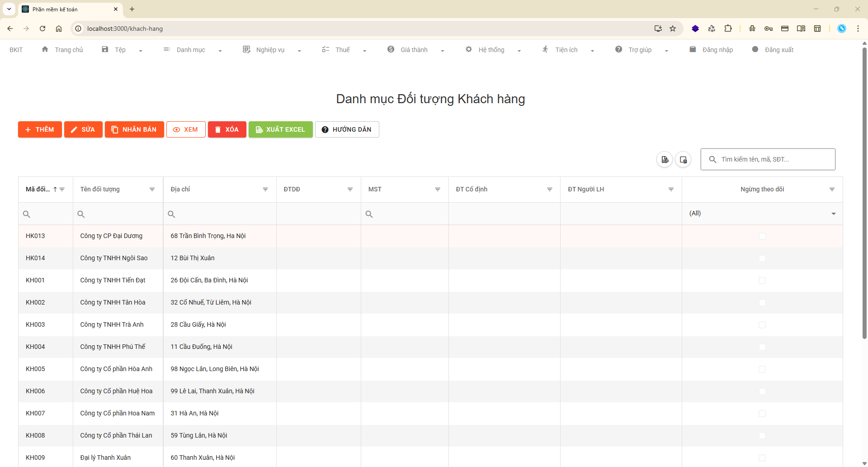Click the XÓA button
Viewport: 868px width, 467px height.
(227, 129)
